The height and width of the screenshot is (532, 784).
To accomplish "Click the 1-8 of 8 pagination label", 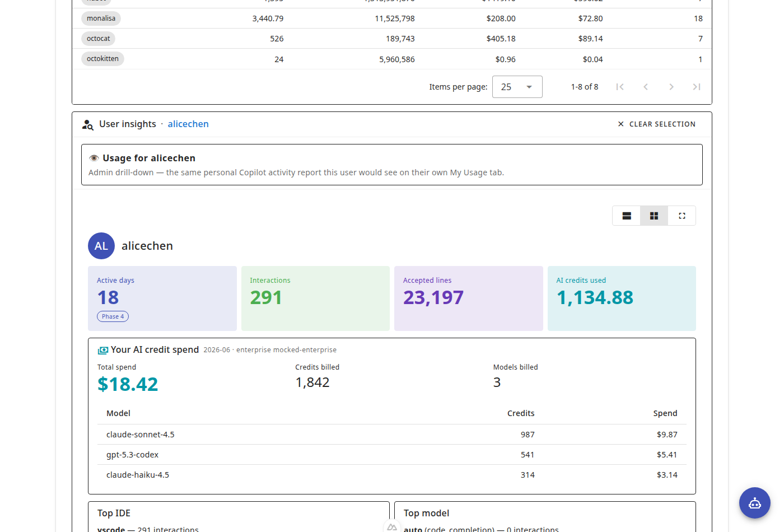I will (x=585, y=87).
